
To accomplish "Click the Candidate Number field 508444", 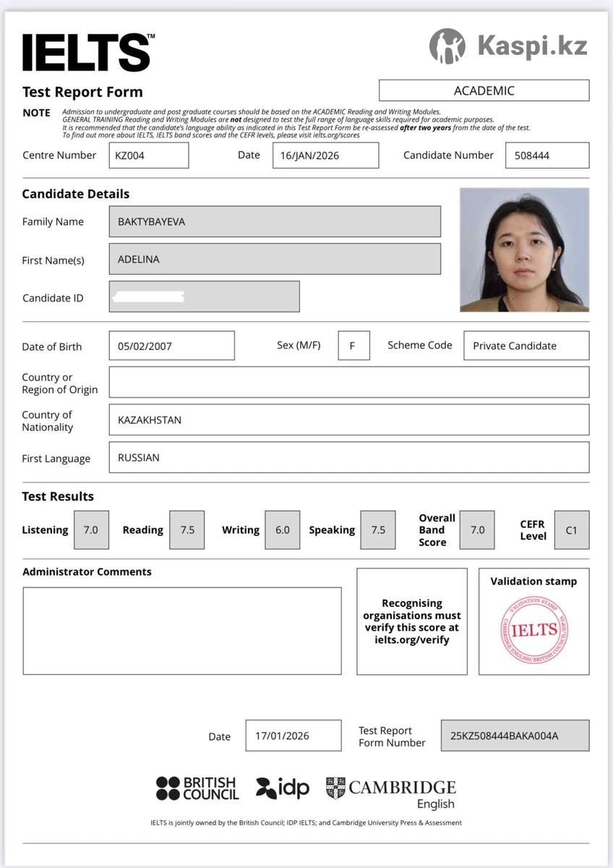I will pyautogui.click(x=546, y=156).
